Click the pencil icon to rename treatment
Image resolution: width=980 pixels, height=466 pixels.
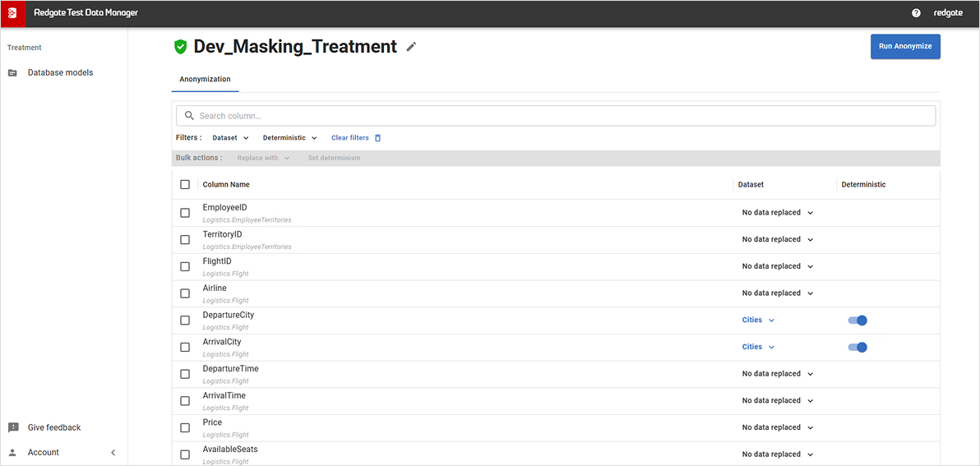click(x=412, y=47)
